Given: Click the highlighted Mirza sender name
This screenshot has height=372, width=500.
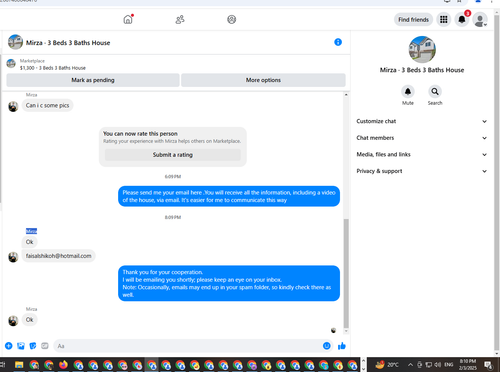Looking at the screenshot, I should click(31, 231).
